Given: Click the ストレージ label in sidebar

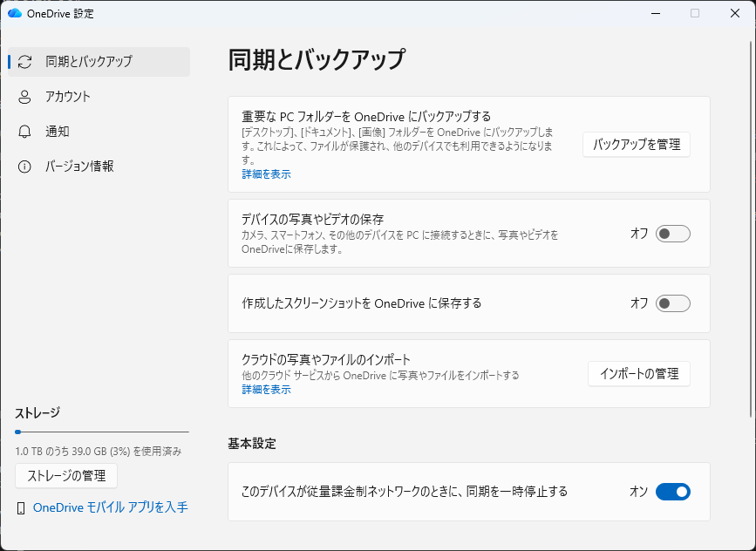Looking at the screenshot, I should tap(37, 413).
